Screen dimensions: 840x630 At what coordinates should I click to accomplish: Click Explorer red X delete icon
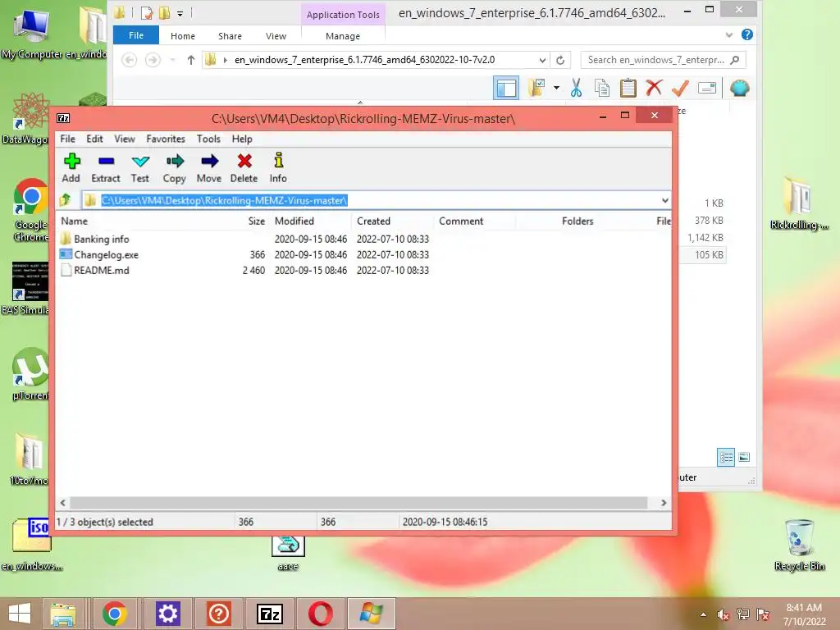click(654, 88)
